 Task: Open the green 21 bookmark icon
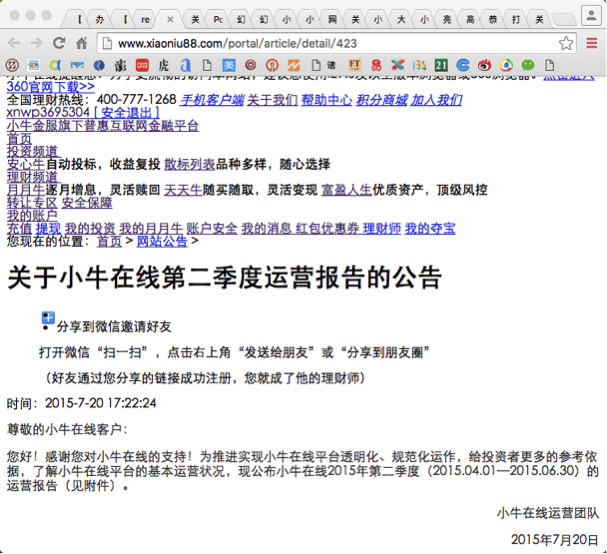(441, 65)
